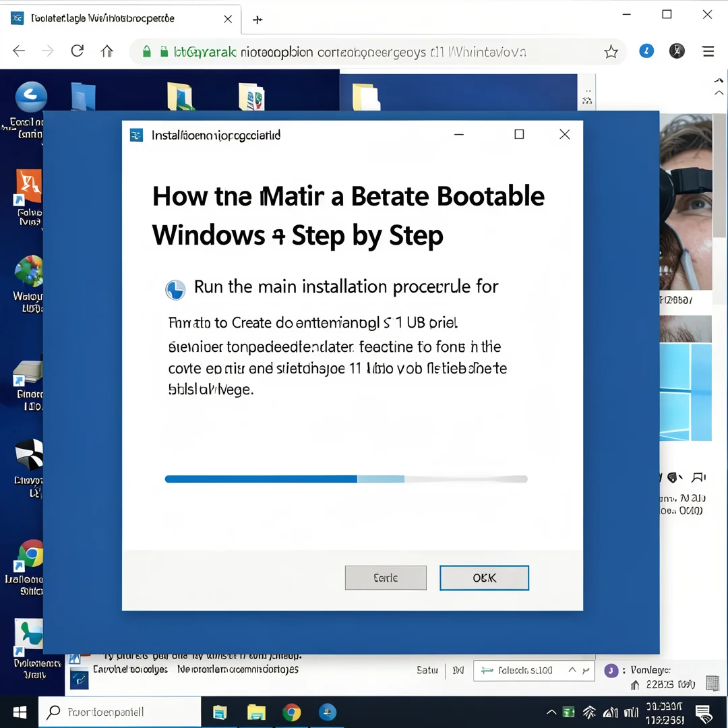Screen dimensions: 728x728
Task: Open the blue round extension icon
Action: tap(646, 51)
